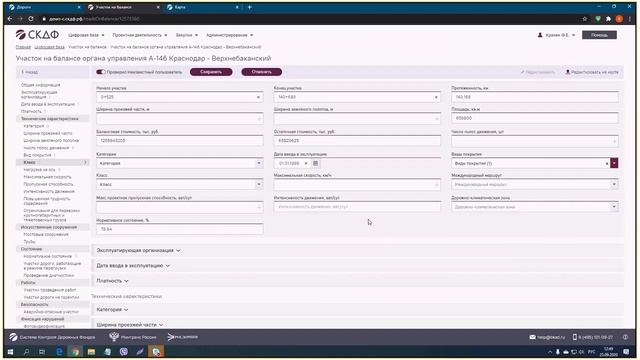Focus the Протяженность, км field

click(535, 97)
